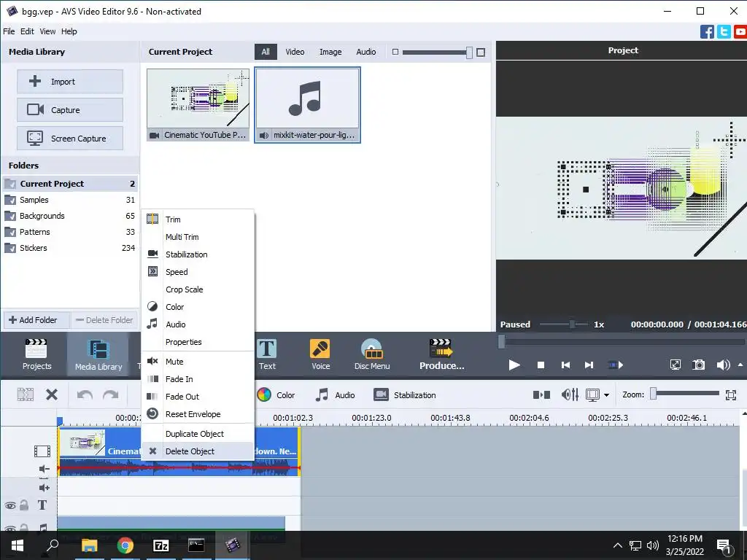Choose Crop Scale in context menu
The width and height of the screenshot is (747, 560).
tap(198, 289)
